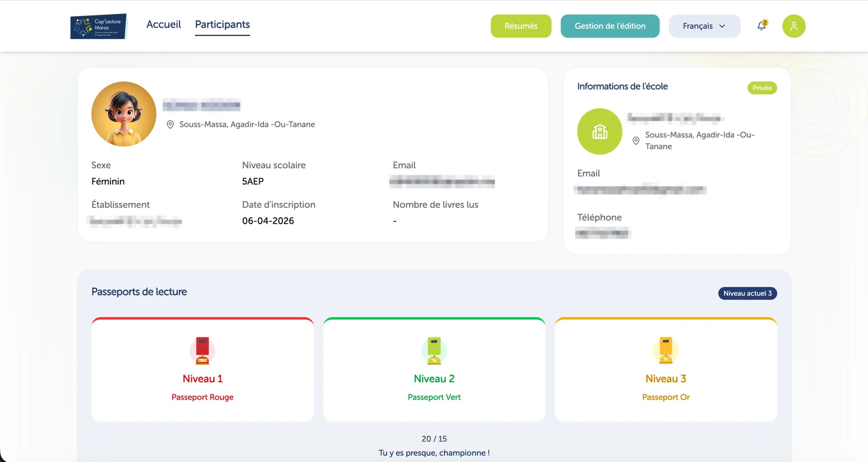This screenshot has height=462, width=868.
Task: Click the Passeport Vert label
Action: (x=434, y=397)
